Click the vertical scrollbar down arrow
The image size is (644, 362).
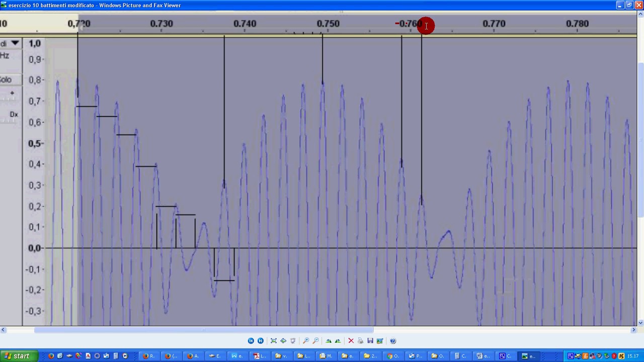coord(640,323)
